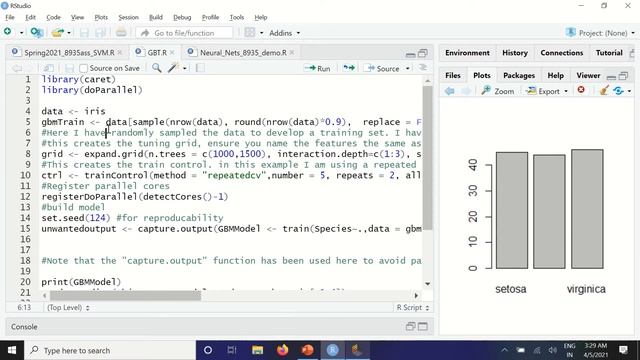The height and width of the screenshot is (360, 640).
Task: Open the Code menu
Action: click(x=53, y=17)
